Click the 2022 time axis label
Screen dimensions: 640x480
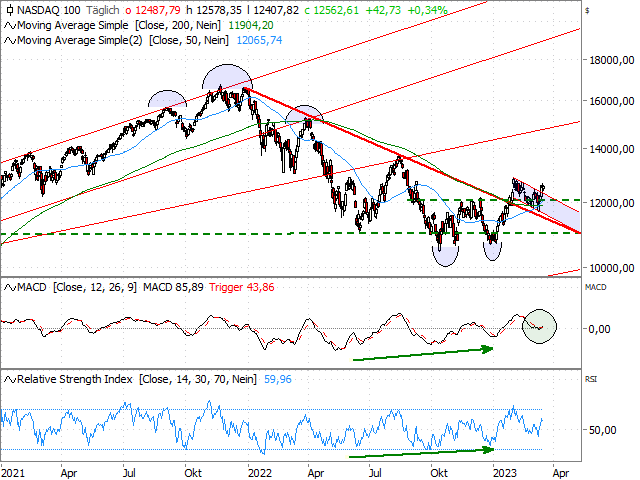(260, 473)
